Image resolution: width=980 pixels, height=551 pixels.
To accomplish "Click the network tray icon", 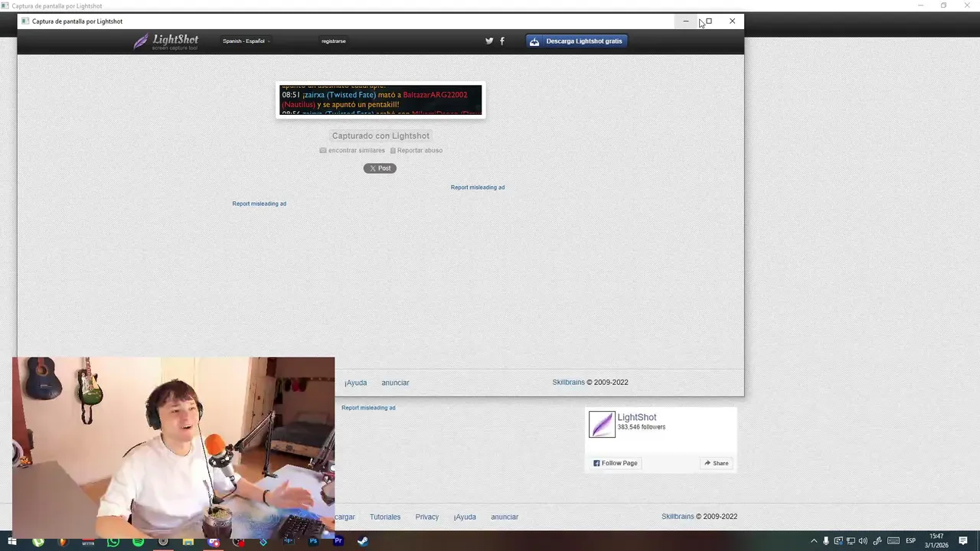I will pos(851,541).
